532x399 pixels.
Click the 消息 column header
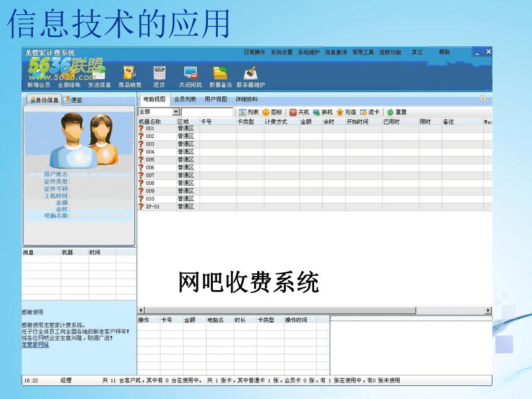click(41, 252)
